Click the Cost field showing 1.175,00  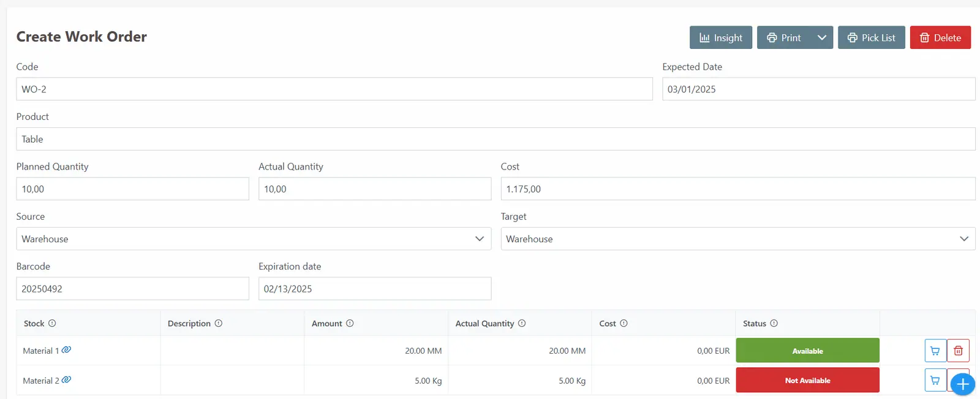tap(738, 188)
